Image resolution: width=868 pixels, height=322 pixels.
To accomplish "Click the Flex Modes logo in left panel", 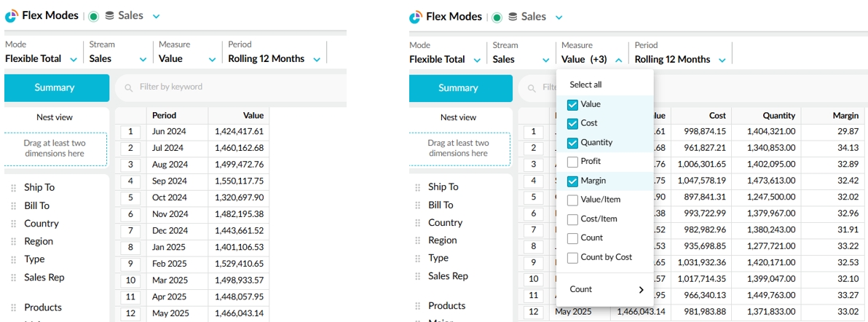I will [12, 16].
